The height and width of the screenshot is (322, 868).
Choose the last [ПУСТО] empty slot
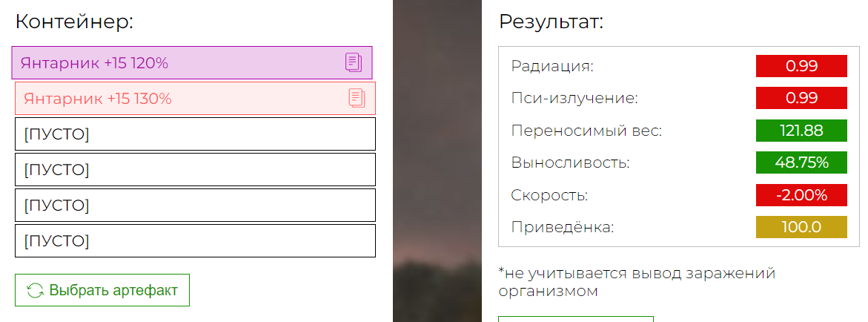196,240
